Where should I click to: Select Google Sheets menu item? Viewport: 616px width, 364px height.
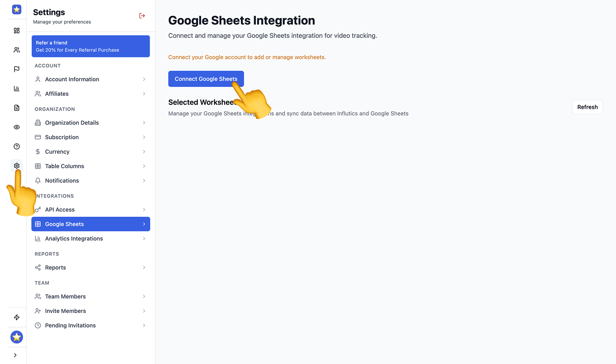click(91, 224)
